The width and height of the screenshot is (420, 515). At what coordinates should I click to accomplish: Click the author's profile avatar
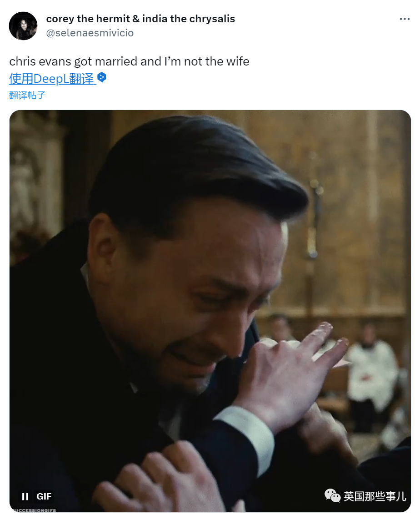(23, 26)
